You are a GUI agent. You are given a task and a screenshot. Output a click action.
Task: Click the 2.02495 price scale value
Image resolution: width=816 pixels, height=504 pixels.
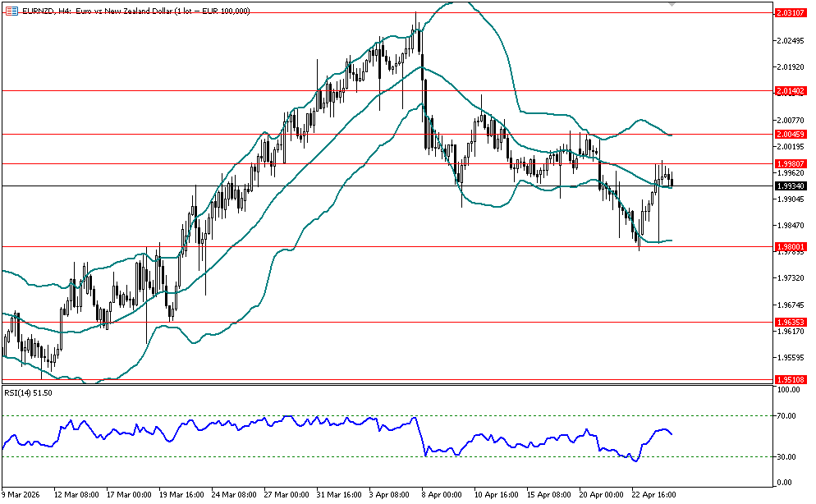pyautogui.click(x=788, y=41)
